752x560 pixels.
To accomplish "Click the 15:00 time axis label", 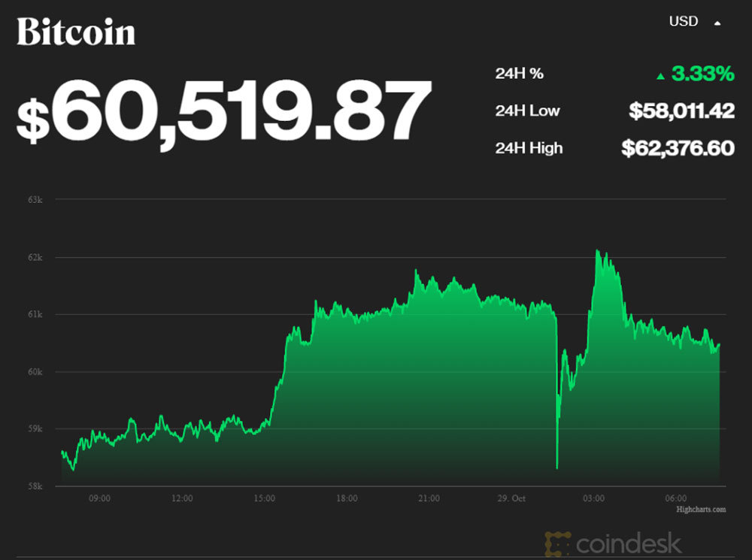I will (265, 498).
